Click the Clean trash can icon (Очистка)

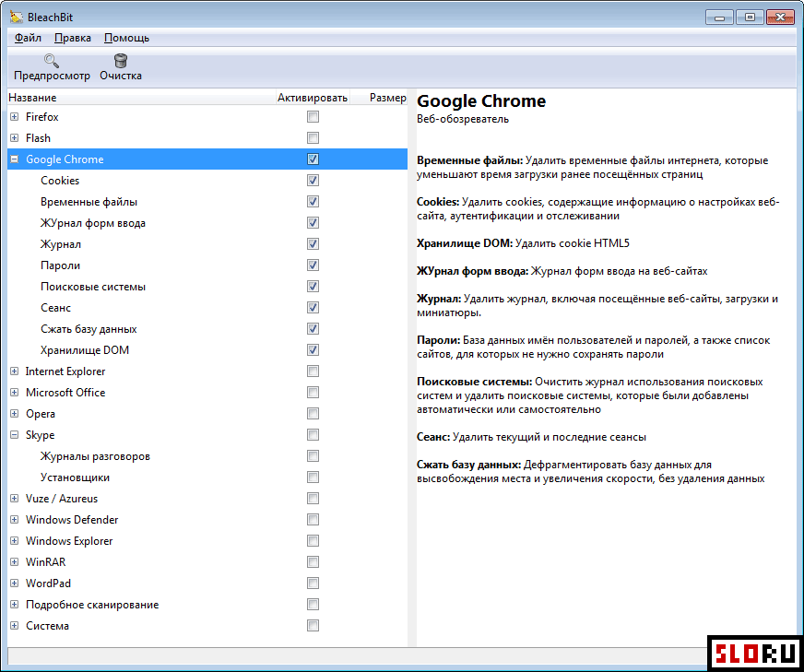tap(121, 61)
